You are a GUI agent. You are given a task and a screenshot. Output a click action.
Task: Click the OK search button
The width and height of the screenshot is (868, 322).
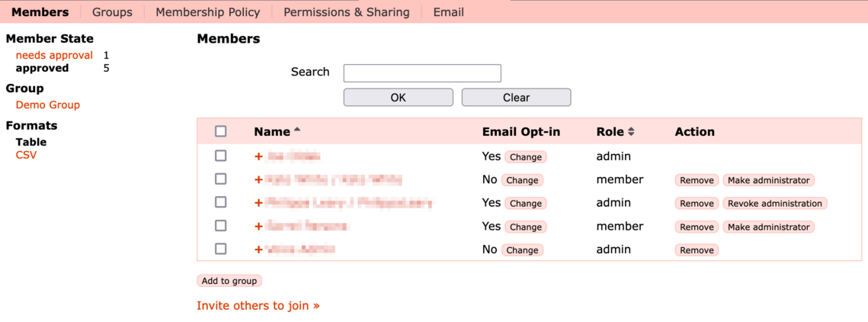(x=398, y=98)
